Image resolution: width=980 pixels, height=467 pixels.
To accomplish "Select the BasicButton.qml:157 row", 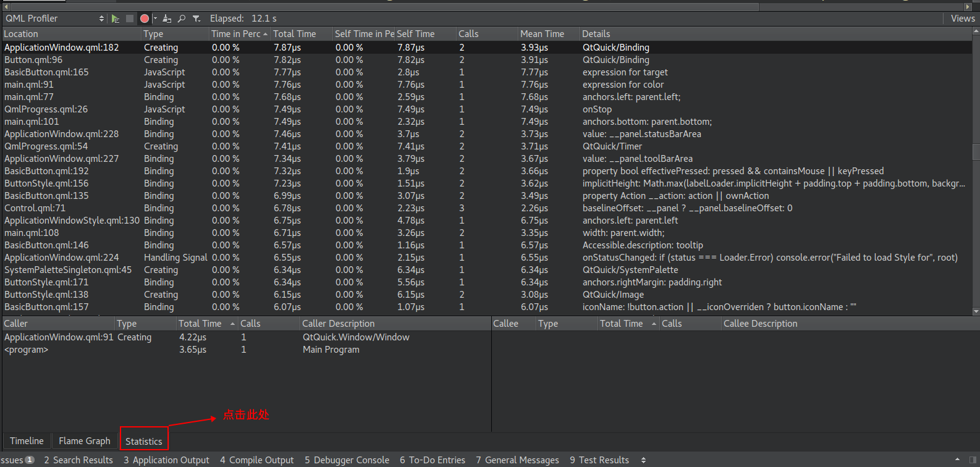I will click(x=487, y=307).
